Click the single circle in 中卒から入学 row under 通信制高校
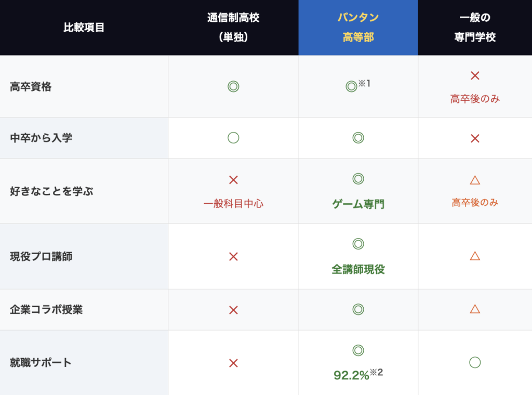Image resolution: width=532 pixels, height=395 pixels. tap(233, 138)
